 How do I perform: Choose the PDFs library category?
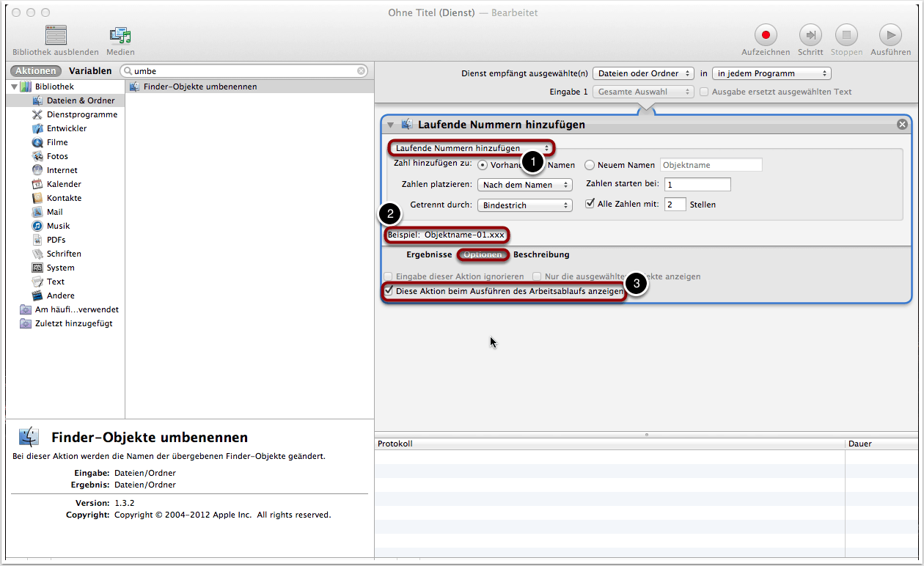point(56,240)
